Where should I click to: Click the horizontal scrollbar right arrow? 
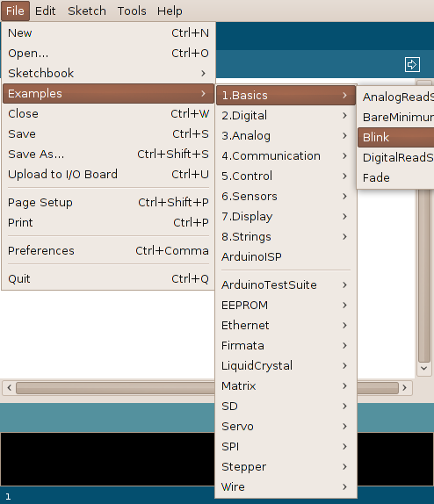click(x=405, y=387)
